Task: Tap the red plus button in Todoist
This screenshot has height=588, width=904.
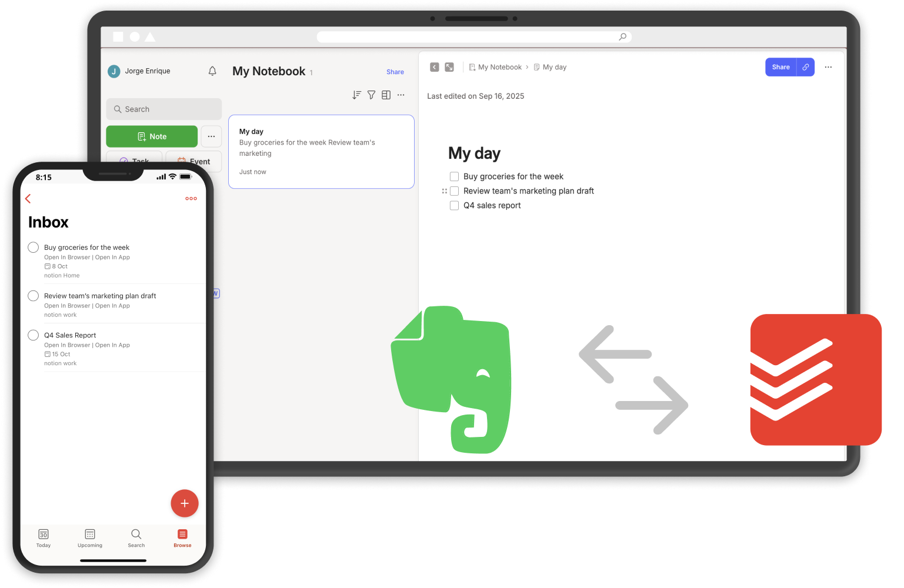Action: [185, 503]
